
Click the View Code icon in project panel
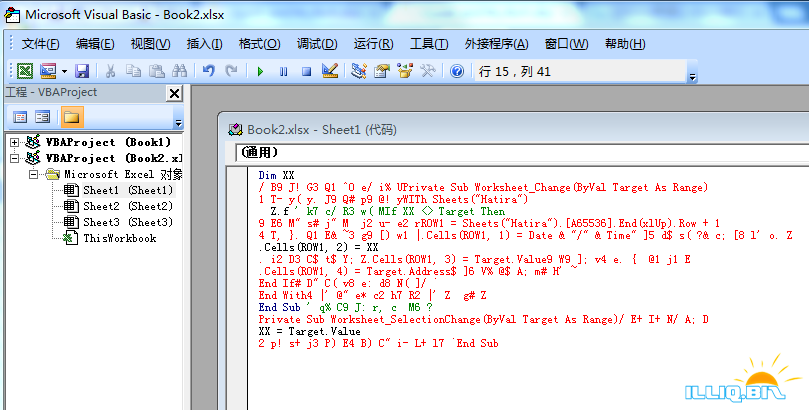[20, 117]
